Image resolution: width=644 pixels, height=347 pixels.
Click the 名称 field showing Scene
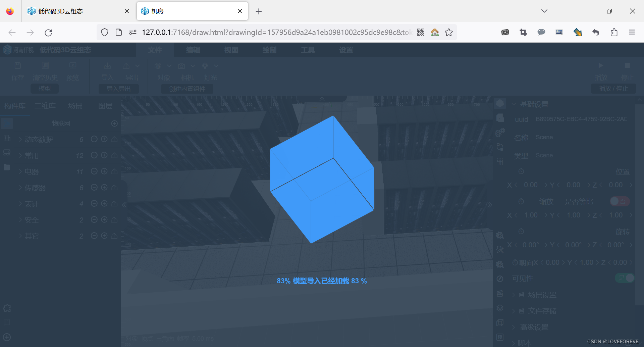[x=582, y=137]
